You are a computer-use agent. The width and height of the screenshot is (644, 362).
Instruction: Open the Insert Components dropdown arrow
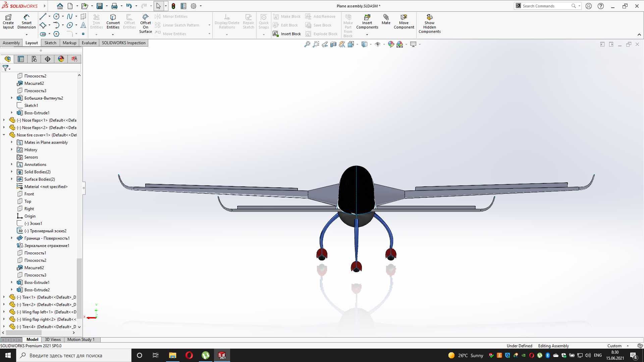point(367,35)
